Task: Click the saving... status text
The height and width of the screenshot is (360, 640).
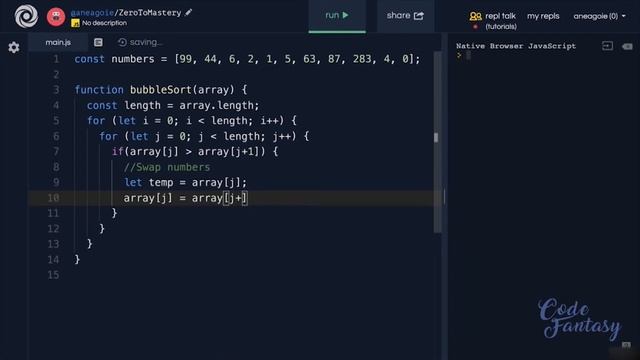Action: [x=146, y=42]
